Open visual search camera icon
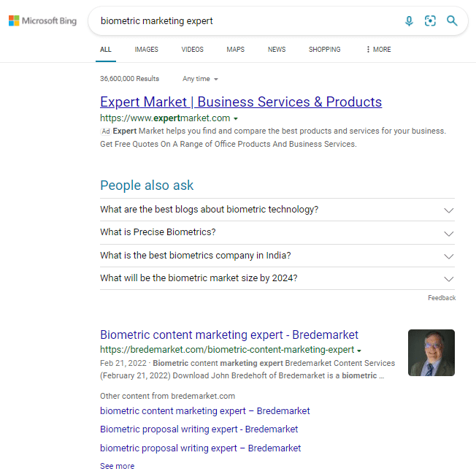This screenshot has width=476, height=474. click(430, 21)
